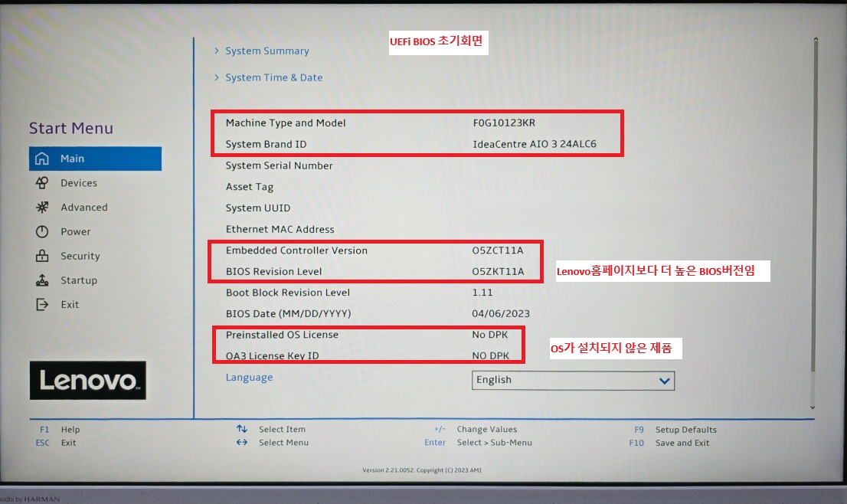Click the Startup icon
Image resolution: width=847 pixels, height=504 pixels.
pos(41,280)
